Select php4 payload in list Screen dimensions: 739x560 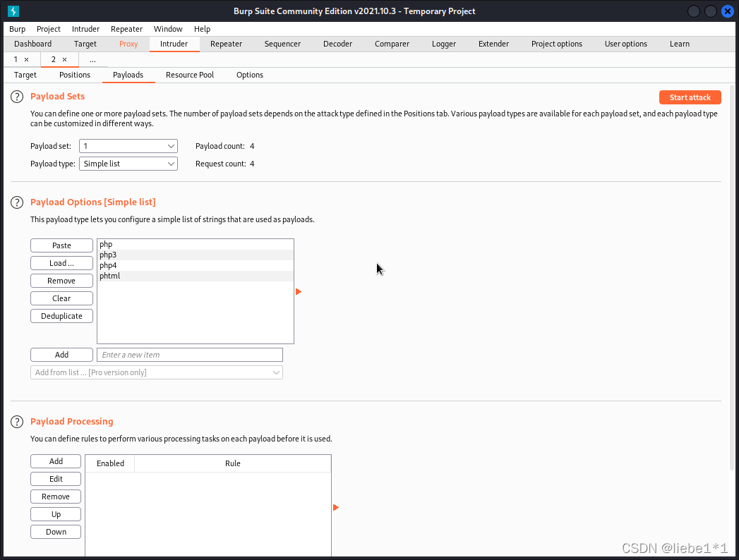pyautogui.click(x=195, y=265)
